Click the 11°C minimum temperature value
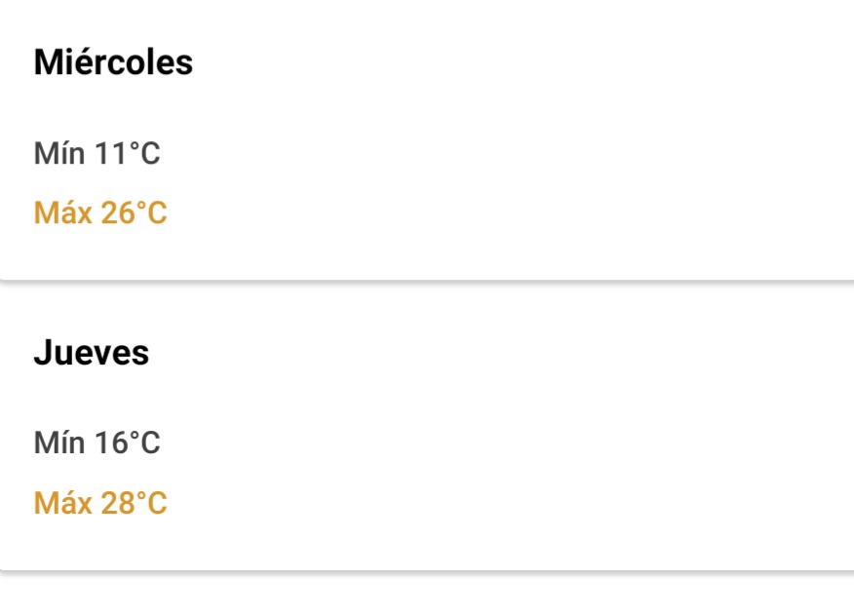Screen dimensions: 854x616 [x=128, y=154]
